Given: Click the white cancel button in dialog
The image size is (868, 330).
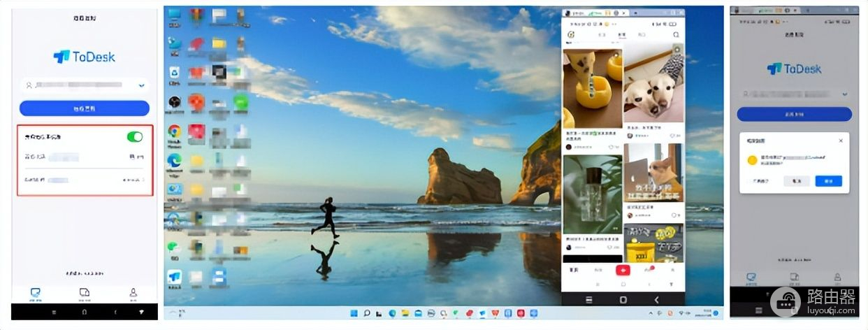Looking at the screenshot, I should [796, 181].
